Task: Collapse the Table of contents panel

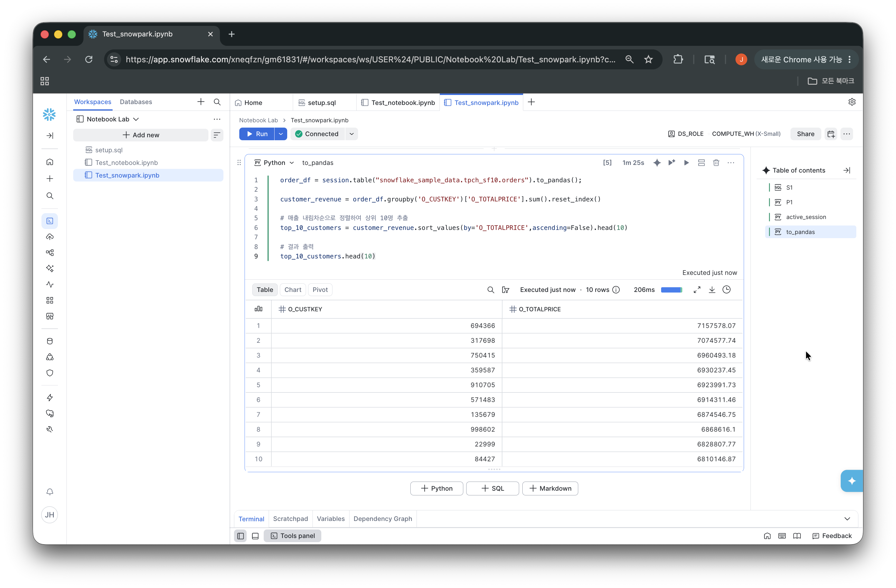Action: (x=847, y=171)
